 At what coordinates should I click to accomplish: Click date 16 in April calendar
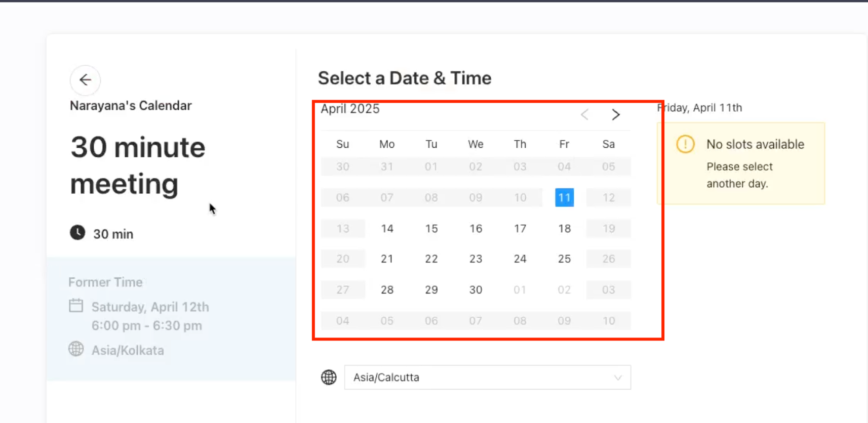(476, 229)
